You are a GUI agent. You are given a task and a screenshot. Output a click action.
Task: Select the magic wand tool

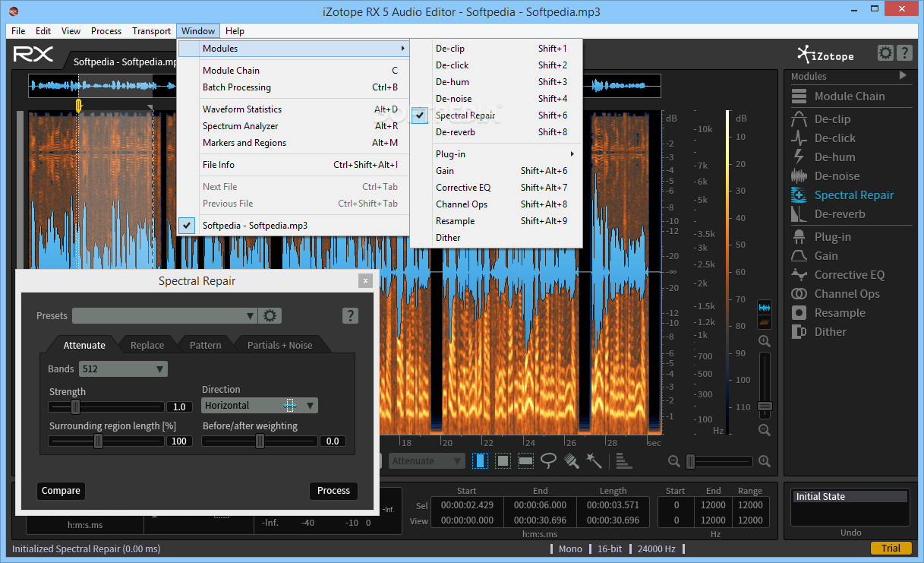click(594, 460)
